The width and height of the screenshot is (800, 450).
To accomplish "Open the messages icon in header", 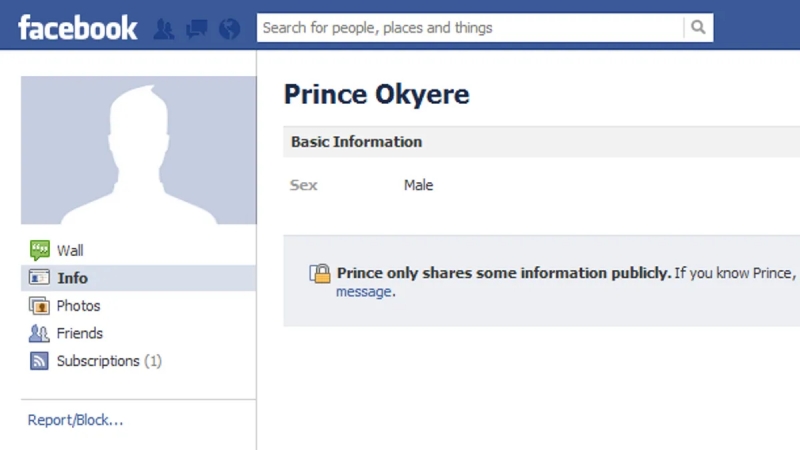I will 196,29.
